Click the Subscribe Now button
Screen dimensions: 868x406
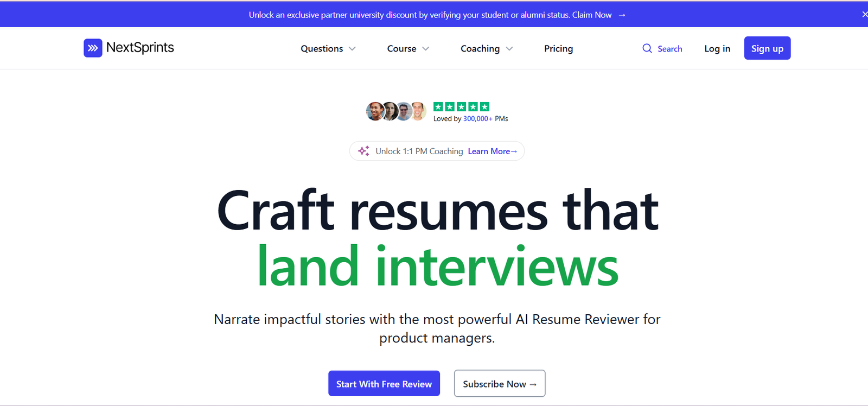coord(500,384)
